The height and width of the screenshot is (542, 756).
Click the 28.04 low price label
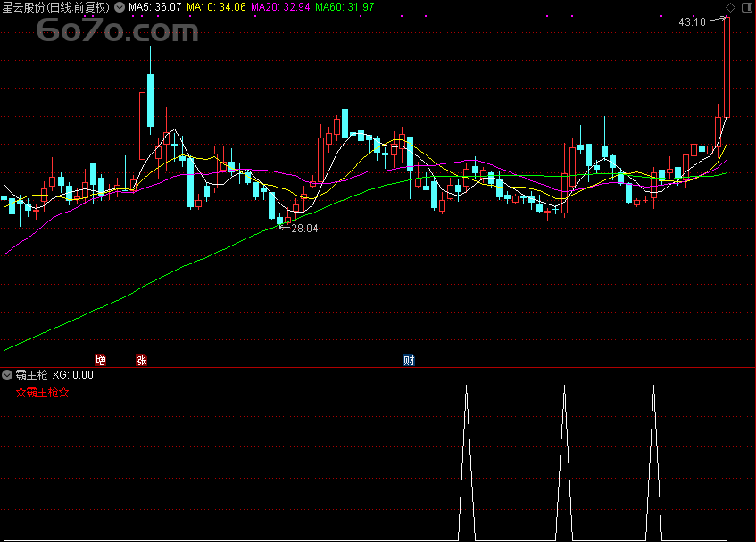pyautogui.click(x=304, y=229)
